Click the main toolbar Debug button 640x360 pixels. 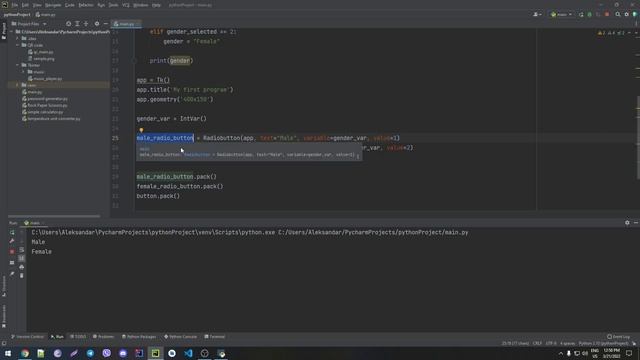[x=589, y=14]
